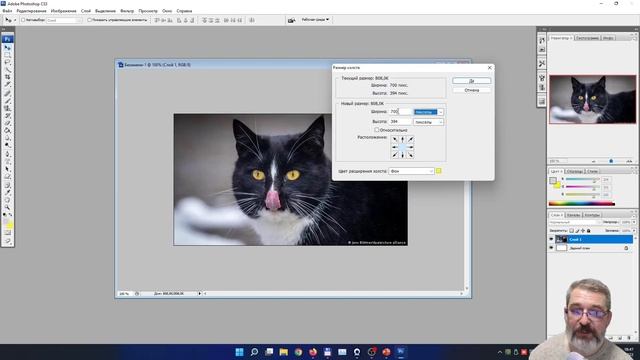Toggle lock image pixels brush icon
This screenshot has width=640, height=360.
(x=577, y=231)
